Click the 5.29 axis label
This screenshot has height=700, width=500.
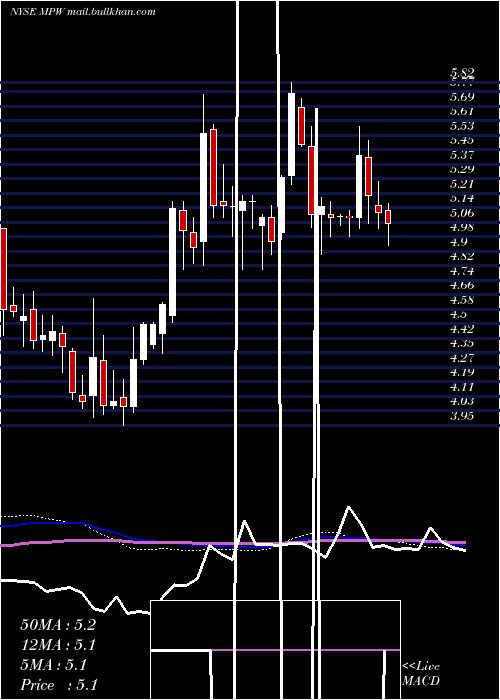point(462,169)
